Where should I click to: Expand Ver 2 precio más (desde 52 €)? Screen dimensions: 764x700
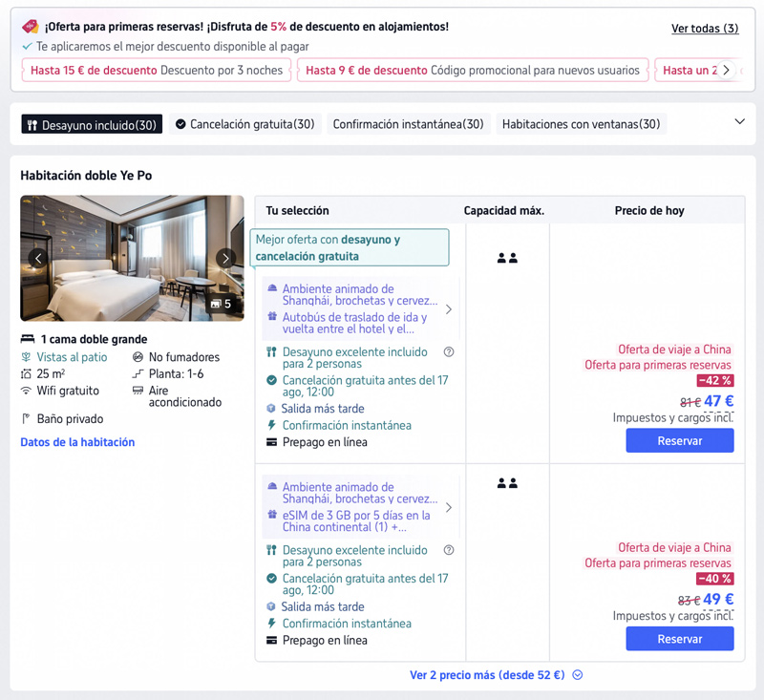[496, 675]
